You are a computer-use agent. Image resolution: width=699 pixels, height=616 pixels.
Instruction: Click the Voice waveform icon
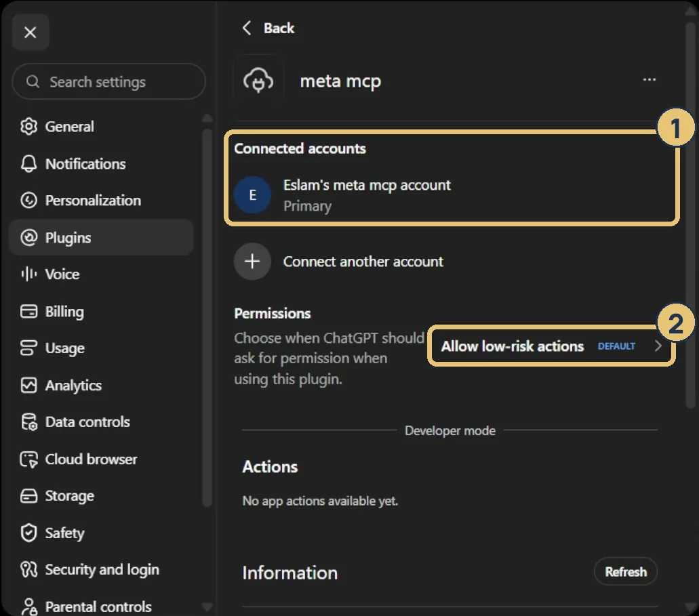tap(29, 274)
